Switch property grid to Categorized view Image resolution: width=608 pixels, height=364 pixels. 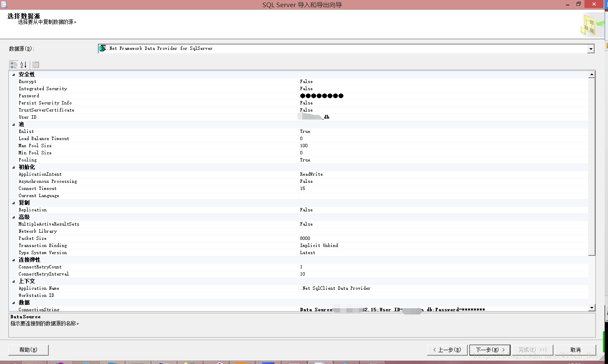pos(14,65)
